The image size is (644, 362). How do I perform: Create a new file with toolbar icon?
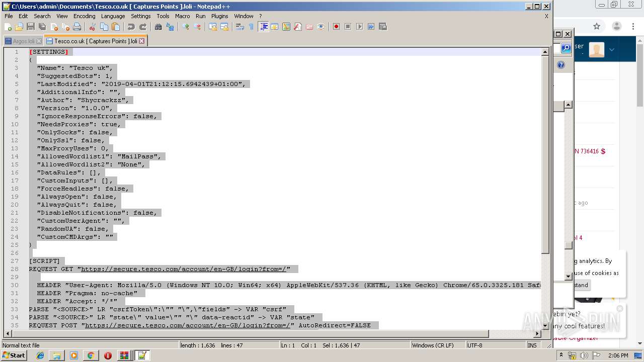tap(8, 27)
